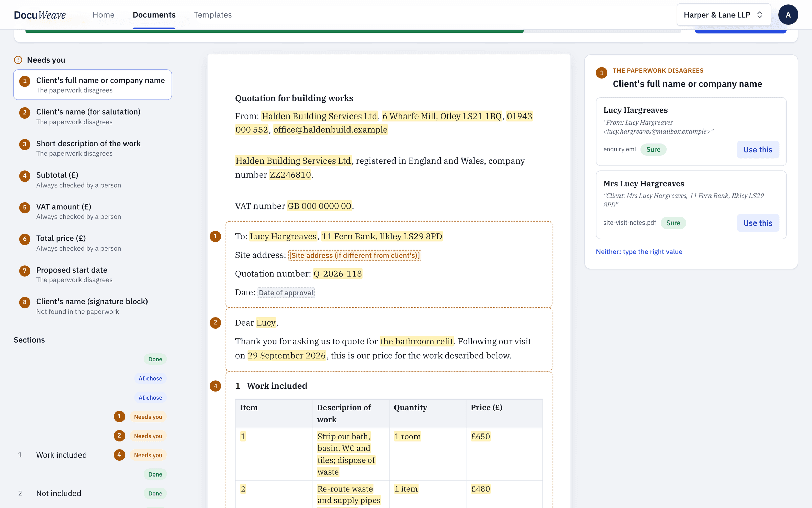Open the Harper & Lane LLP workspace switcher
Viewport: 812px width, 508px height.
pyautogui.click(x=723, y=15)
